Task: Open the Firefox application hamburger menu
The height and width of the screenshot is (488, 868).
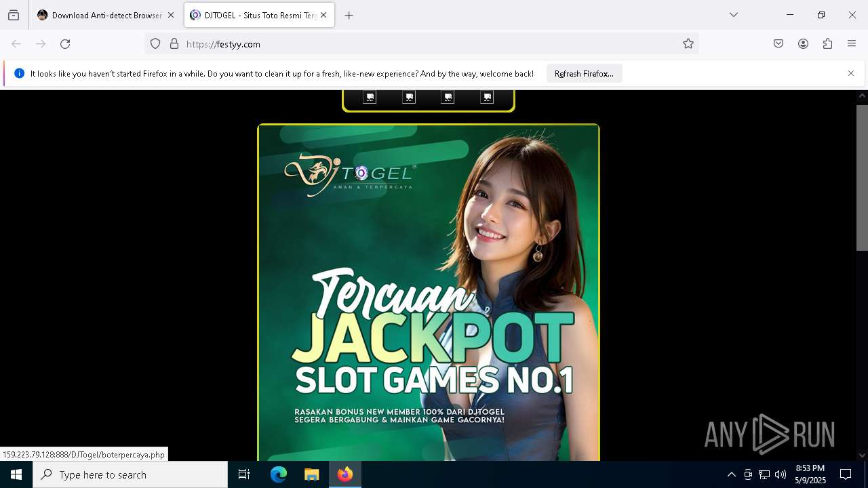Action: pyautogui.click(x=852, y=44)
